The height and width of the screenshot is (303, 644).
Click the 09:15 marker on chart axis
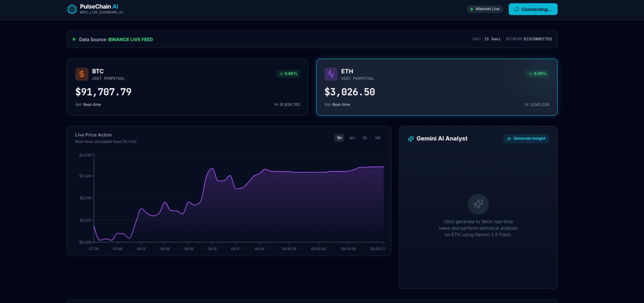(212, 248)
